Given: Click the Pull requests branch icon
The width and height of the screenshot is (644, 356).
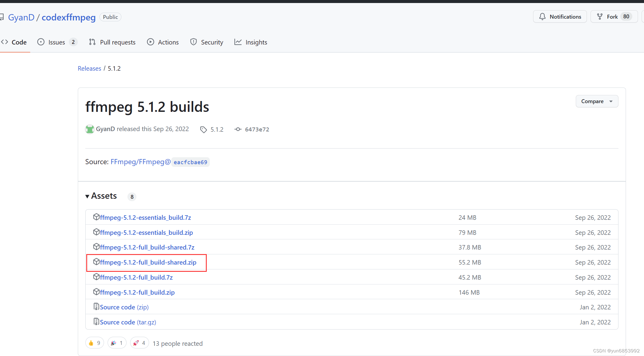Looking at the screenshot, I should [x=92, y=42].
